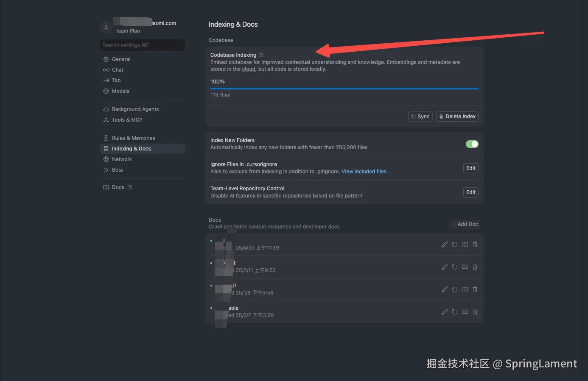Select the pencil icon to edit first doc entry
The height and width of the screenshot is (381, 588).
(x=444, y=244)
